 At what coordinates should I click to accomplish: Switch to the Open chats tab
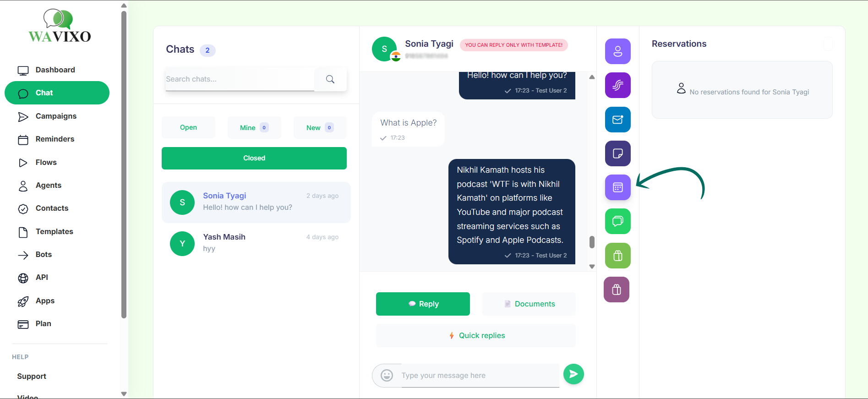click(x=188, y=127)
